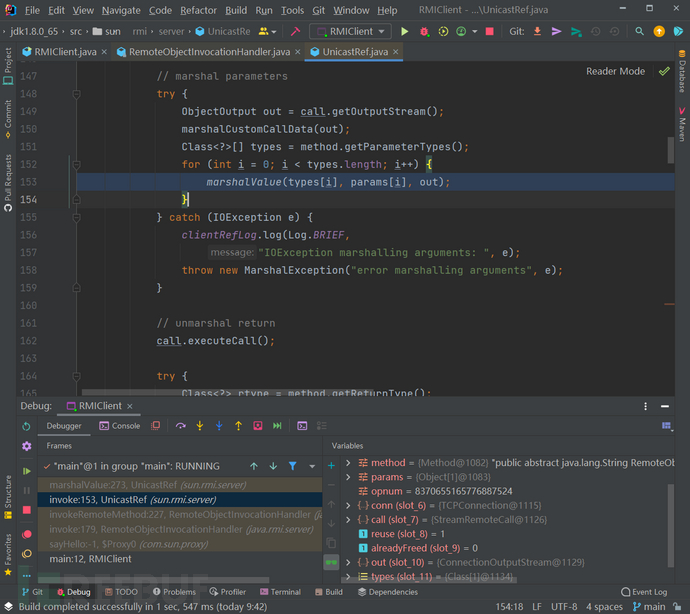Open the Problems tool window

(174, 592)
